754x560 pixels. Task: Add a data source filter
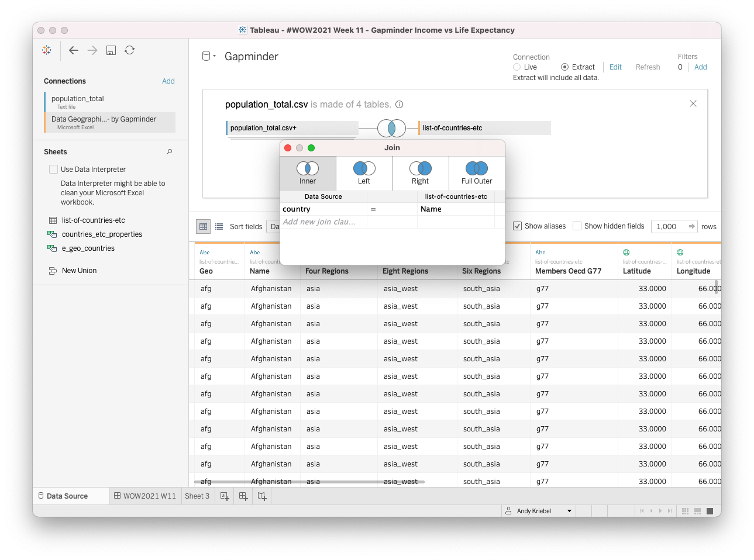(x=701, y=67)
